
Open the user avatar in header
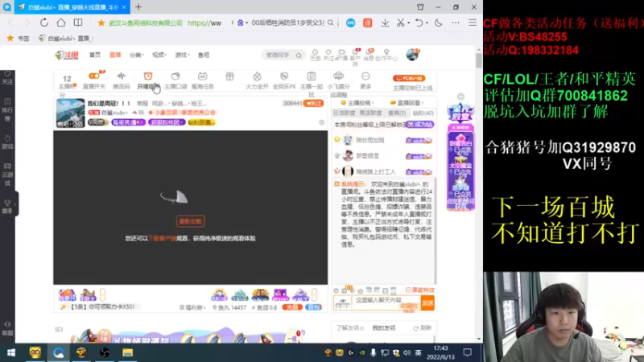pos(412,55)
